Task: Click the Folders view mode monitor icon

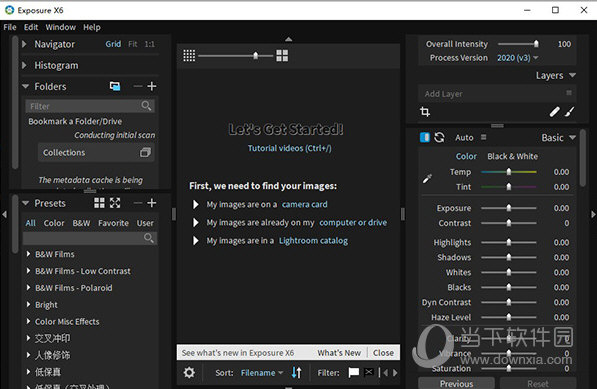Action: (115, 86)
